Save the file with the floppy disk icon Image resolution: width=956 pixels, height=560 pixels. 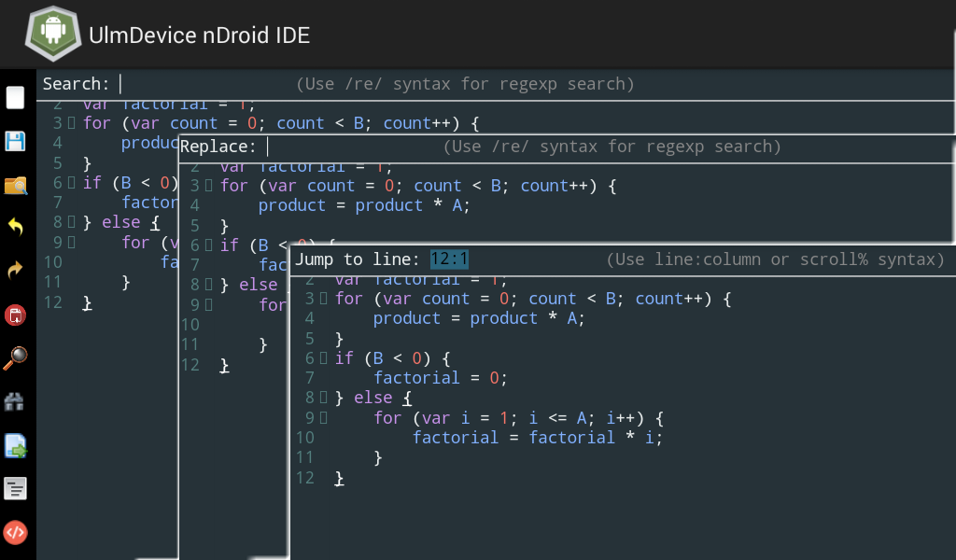15,141
